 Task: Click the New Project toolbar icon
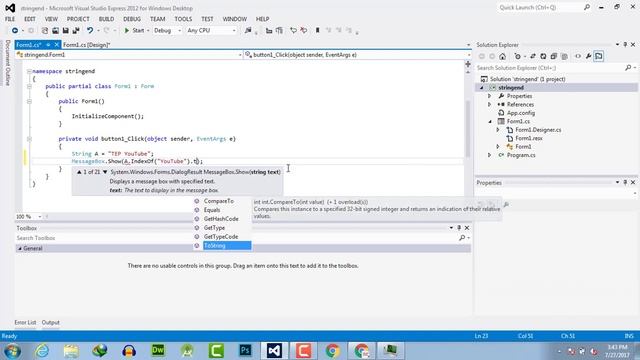45,31
